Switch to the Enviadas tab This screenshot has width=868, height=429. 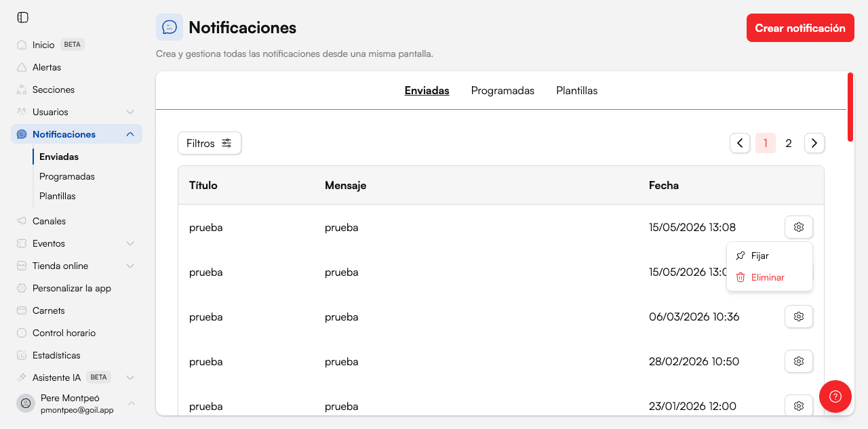pyautogui.click(x=427, y=90)
